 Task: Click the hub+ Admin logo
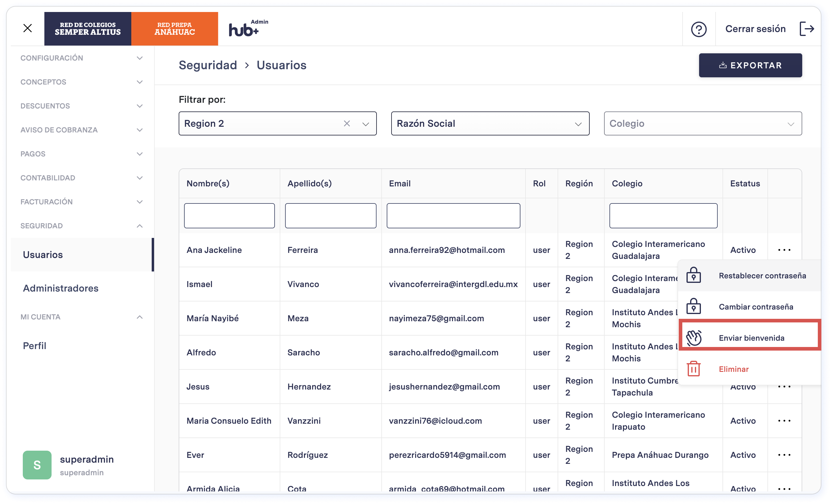tap(248, 28)
